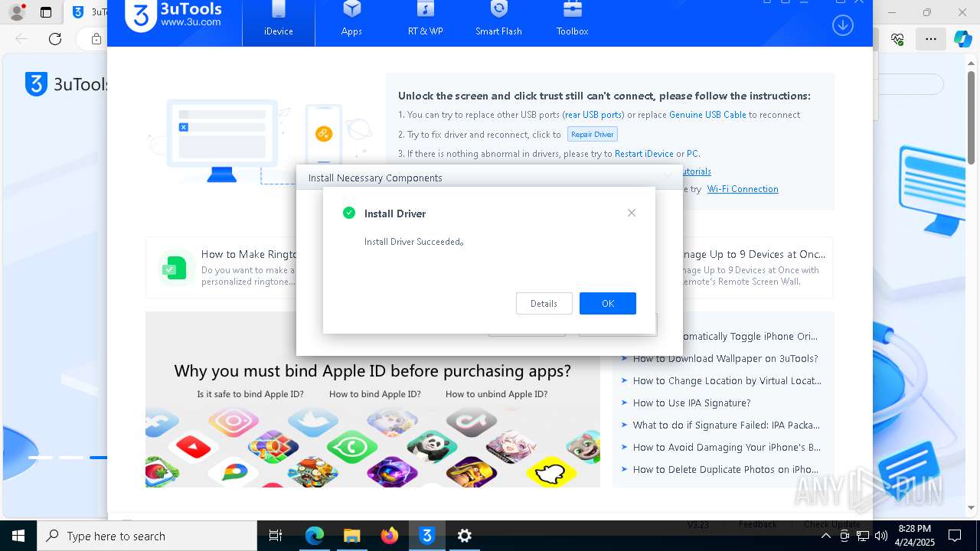Click the ringtone card green icon

pyautogui.click(x=175, y=268)
